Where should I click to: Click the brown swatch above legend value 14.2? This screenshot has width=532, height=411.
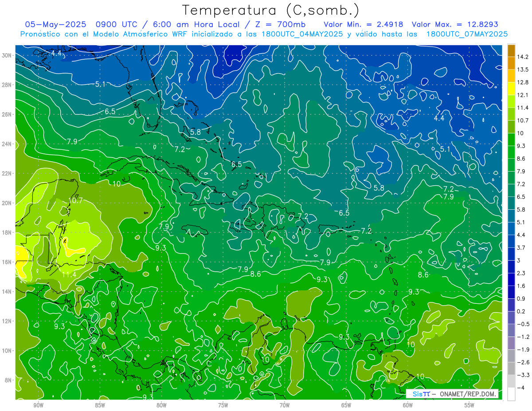pos(511,51)
